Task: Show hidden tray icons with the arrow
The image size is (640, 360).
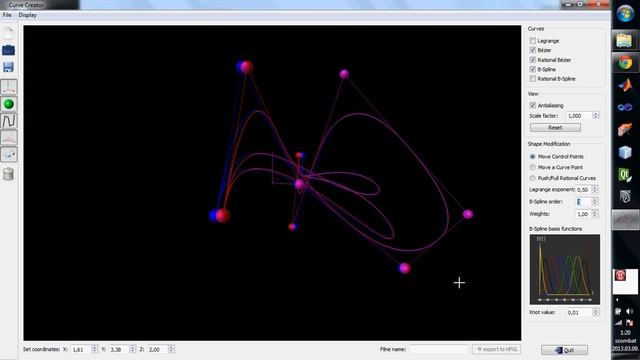Action: point(617,300)
